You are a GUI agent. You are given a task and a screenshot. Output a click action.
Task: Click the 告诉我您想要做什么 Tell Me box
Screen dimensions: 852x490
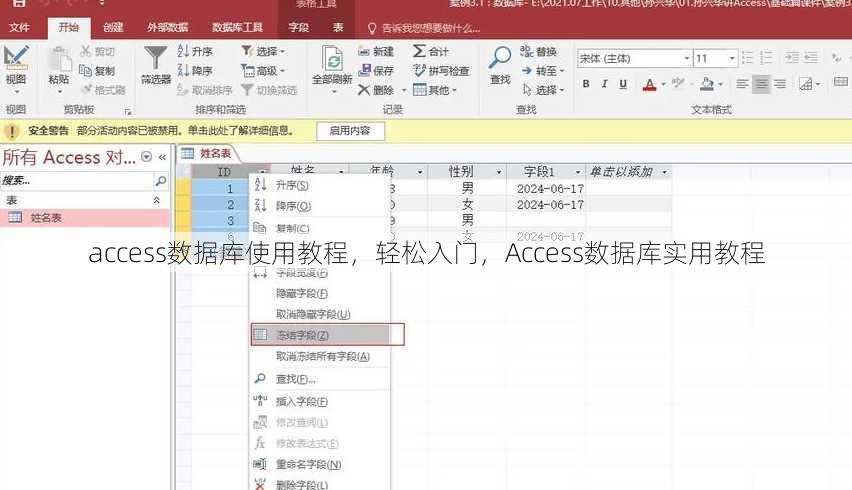(x=431, y=28)
